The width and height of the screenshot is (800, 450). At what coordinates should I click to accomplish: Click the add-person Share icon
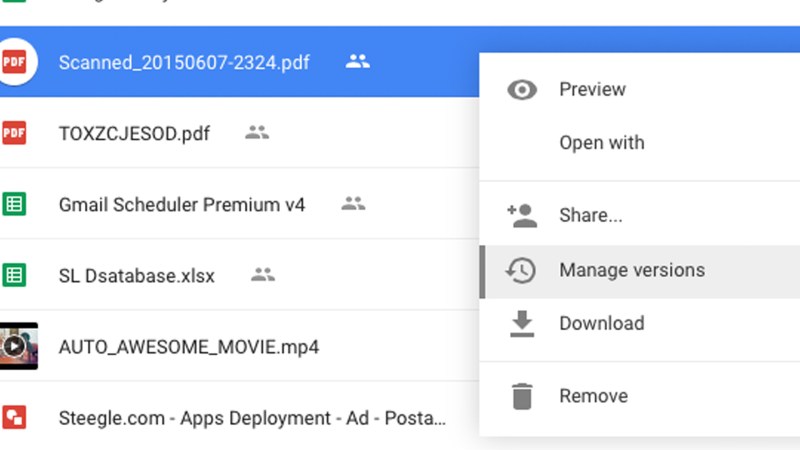coord(521,215)
